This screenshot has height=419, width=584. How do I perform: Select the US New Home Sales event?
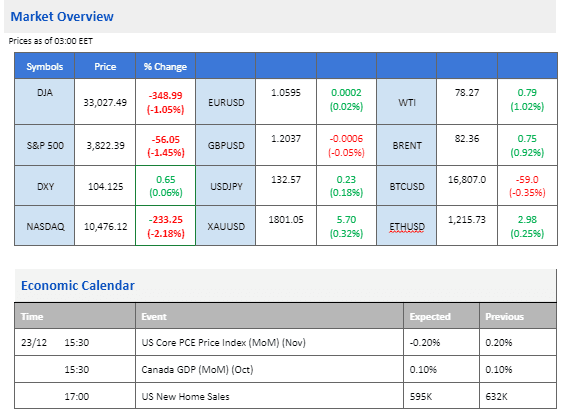coord(185,396)
